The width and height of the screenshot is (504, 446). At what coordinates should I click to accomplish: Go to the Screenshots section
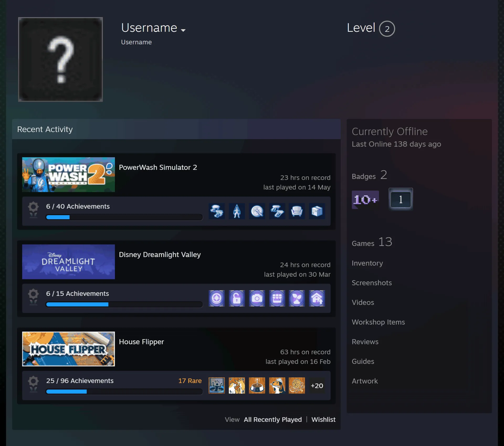click(x=372, y=283)
